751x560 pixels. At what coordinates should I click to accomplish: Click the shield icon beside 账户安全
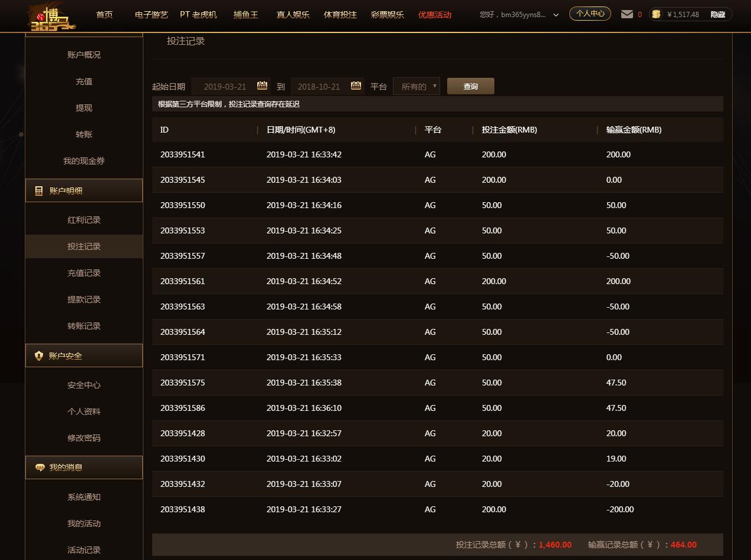[x=39, y=356]
